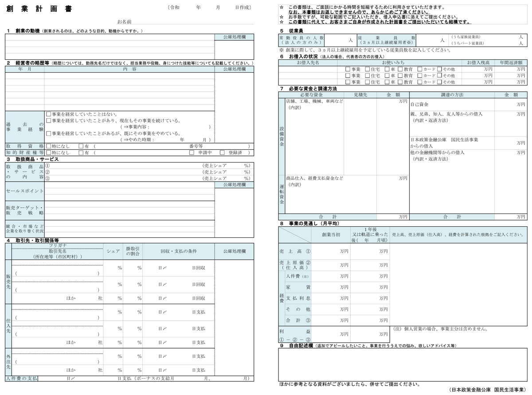Click the 利益 創業当初 amount cell
The height and width of the screenshot is (395, 532).
tap(331, 334)
